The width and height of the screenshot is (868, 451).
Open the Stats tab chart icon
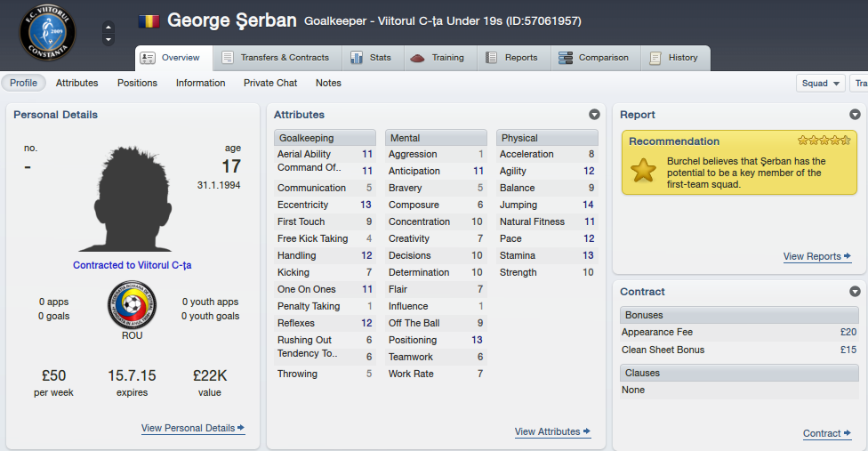(357, 58)
